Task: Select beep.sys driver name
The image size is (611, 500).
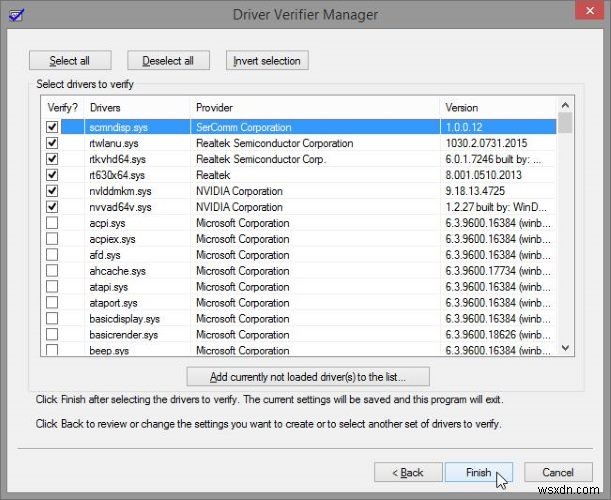Action: [109, 350]
